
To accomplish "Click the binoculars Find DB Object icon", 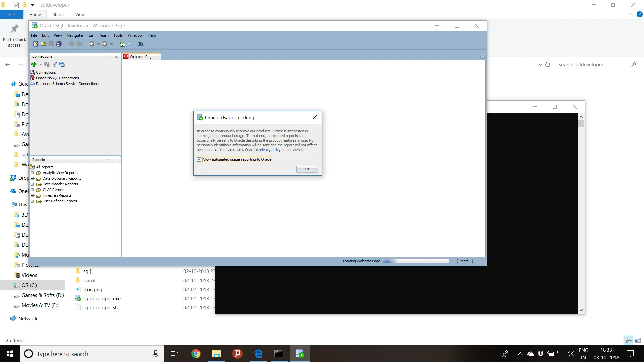I will pyautogui.click(x=140, y=44).
